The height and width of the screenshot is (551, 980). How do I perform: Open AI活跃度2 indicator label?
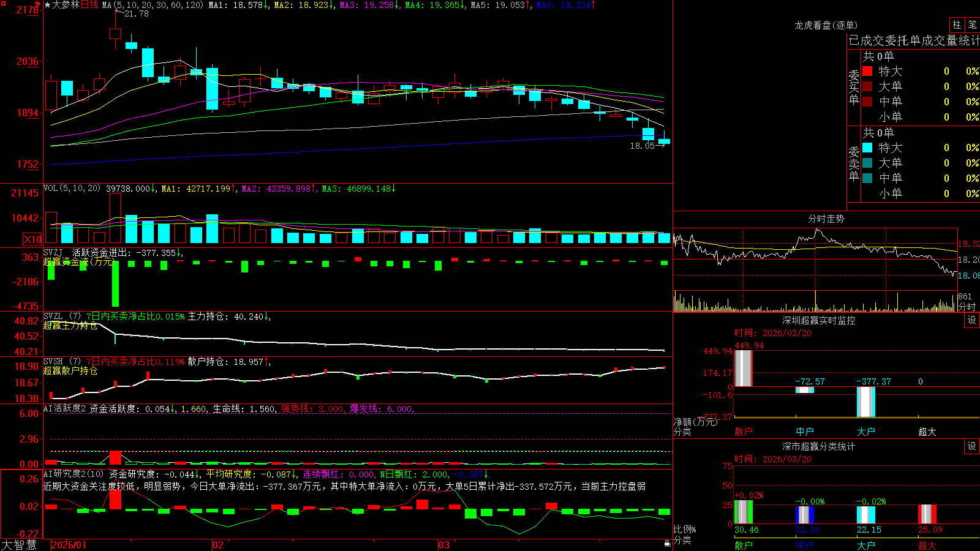click(x=64, y=408)
